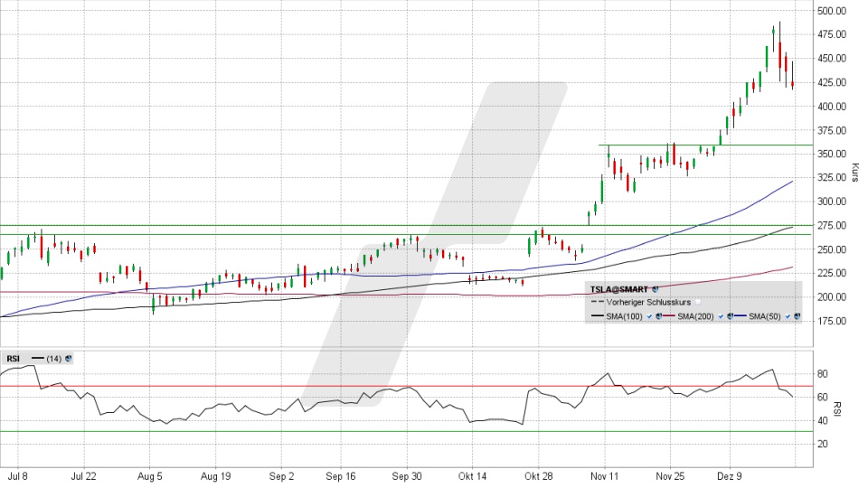Click the 400.00 price axis value
The width and height of the screenshot is (868, 488).
tap(832, 107)
